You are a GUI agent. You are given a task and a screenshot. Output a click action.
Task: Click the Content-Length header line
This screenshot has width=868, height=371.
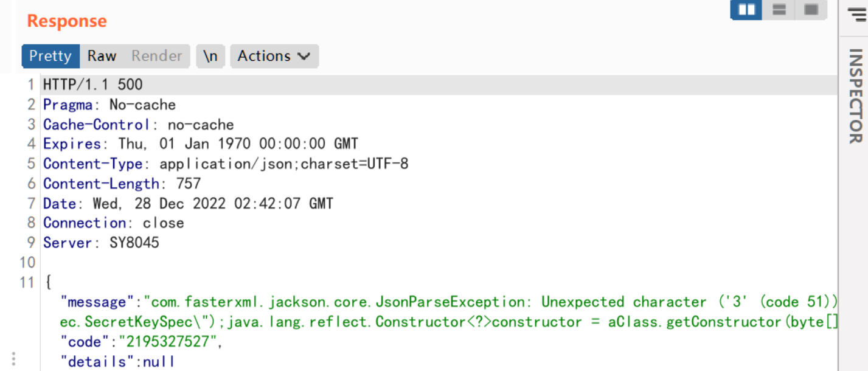click(x=122, y=184)
